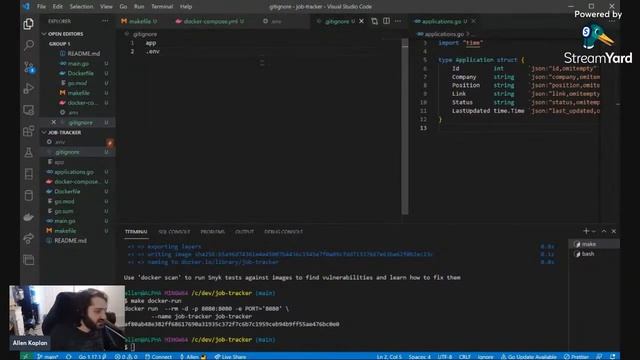640x360 pixels.
Task: Close the applications.go tab
Action: [x=473, y=21]
